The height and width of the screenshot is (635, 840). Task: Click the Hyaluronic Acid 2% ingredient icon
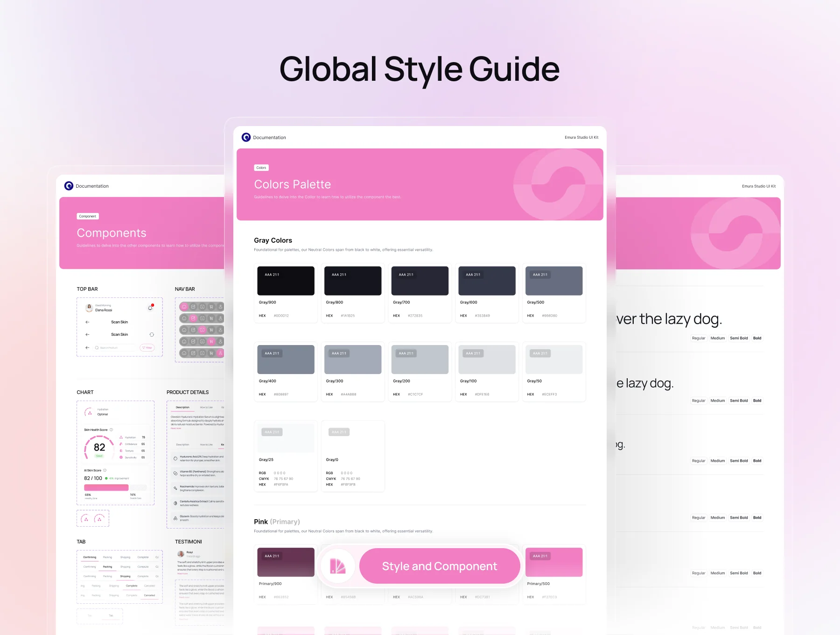click(x=175, y=459)
